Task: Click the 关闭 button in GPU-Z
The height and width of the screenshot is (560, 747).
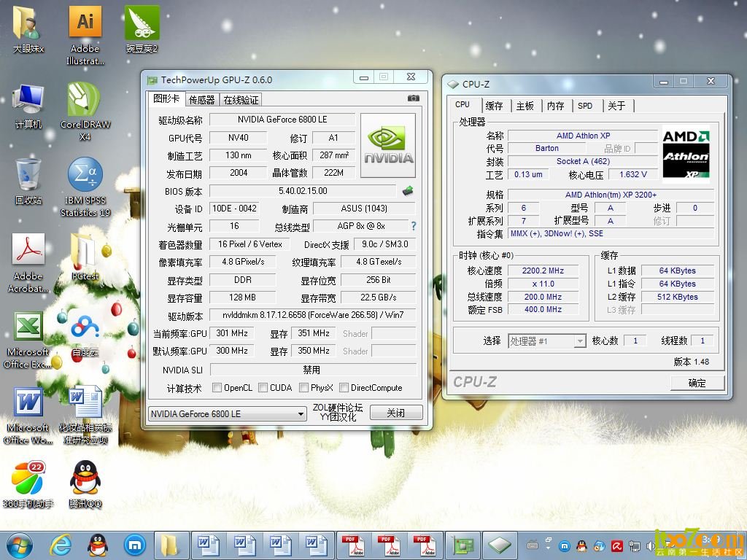Action: point(396,413)
